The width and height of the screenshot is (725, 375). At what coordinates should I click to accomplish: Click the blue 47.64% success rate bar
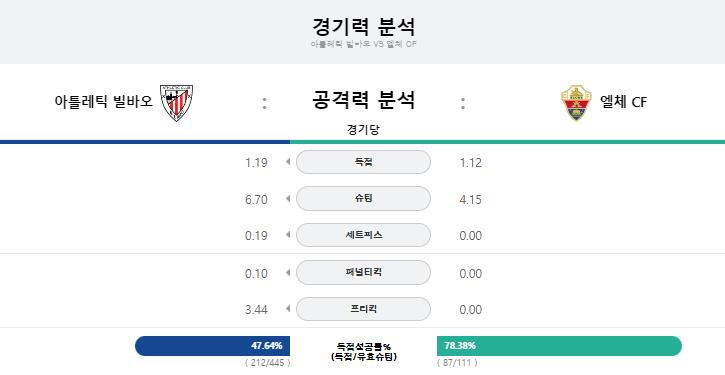[212, 346]
